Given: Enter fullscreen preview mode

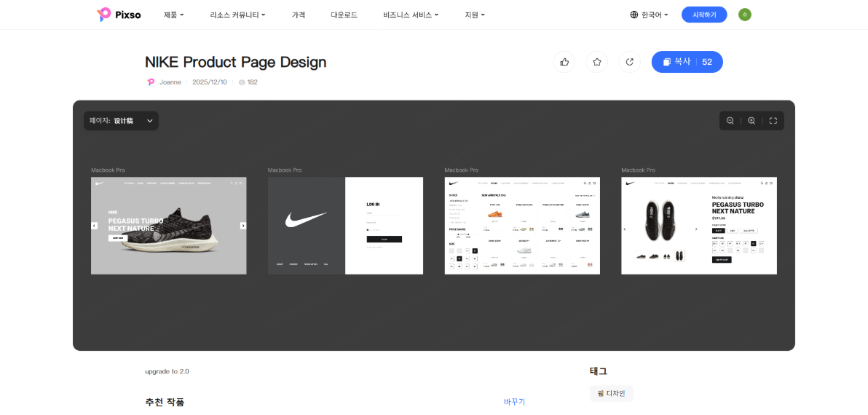Looking at the screenshot, I should tap(773, 121).
